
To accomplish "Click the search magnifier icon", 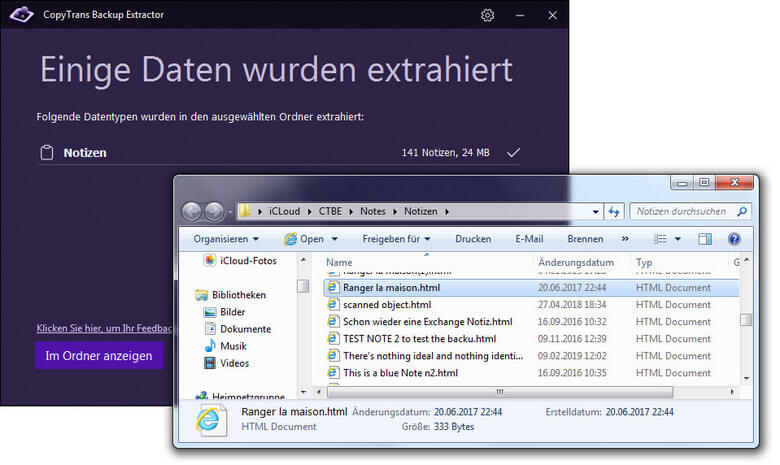I will coord(742,211).
